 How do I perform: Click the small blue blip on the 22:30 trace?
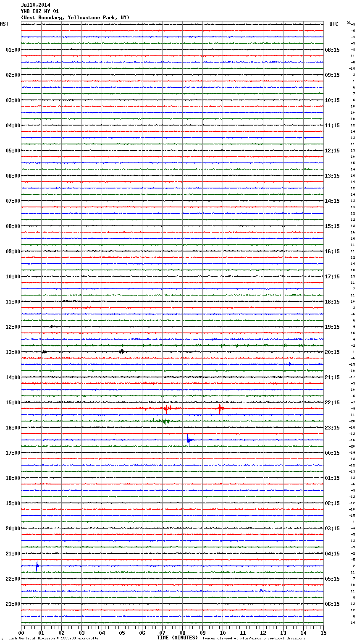click(261, 591)
